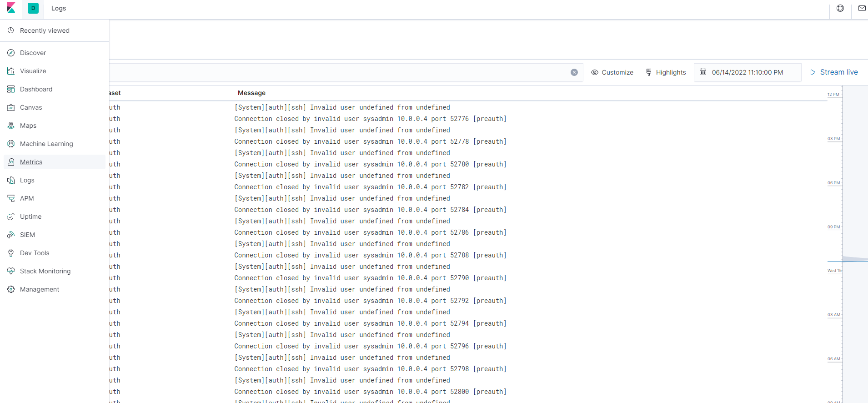Expand Recently viewed list
This screenshot has width=868, height=403.
click(x=45, y=30)
